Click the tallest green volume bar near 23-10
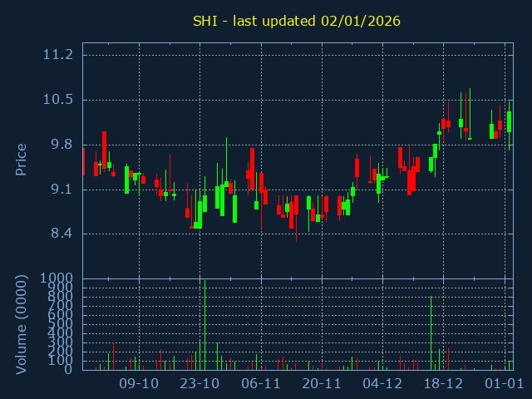532x399 pixels. tap(204, 326)
